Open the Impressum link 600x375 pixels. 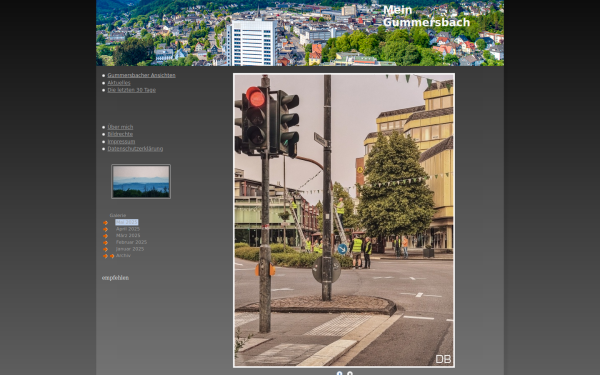point(121,142)
